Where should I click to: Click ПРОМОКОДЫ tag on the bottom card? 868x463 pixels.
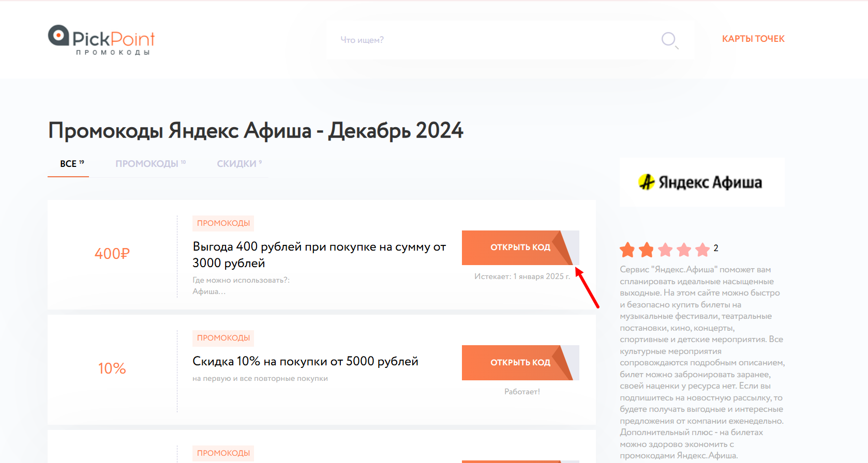point(223,453)
